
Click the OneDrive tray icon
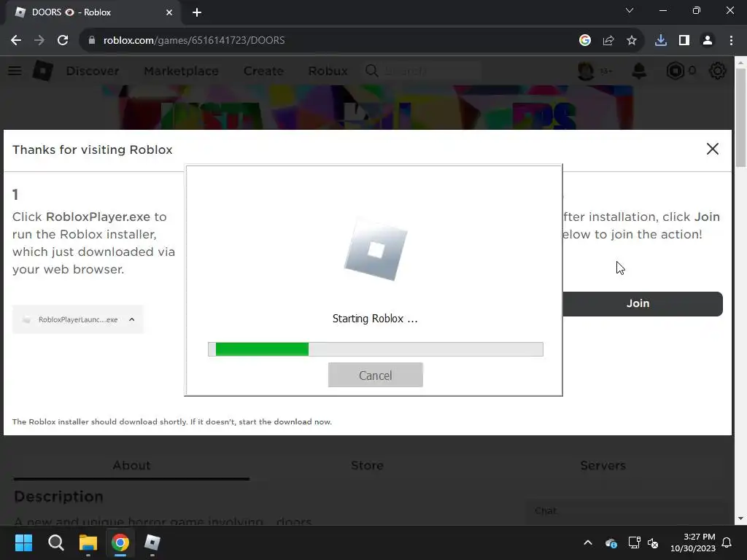point(611,542)
